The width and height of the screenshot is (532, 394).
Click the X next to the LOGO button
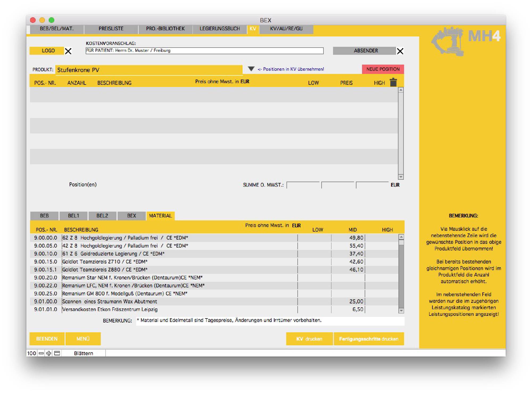pyautogui.click(x=68, y=51)
